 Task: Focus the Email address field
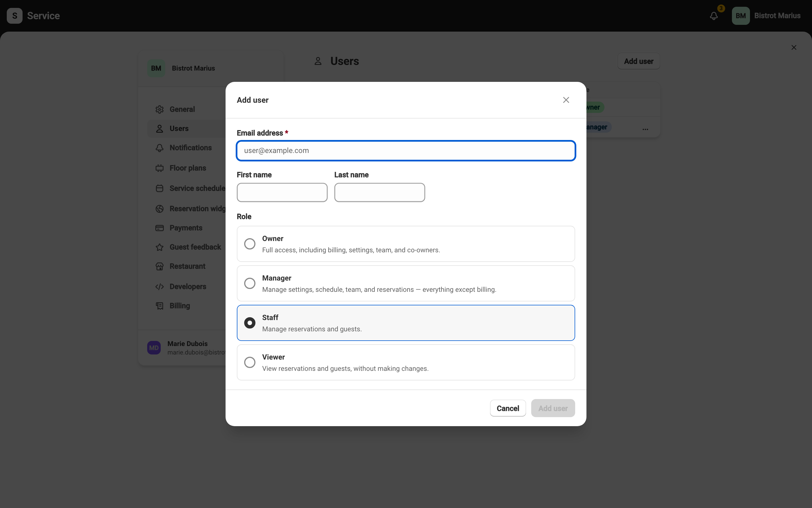[x=406, y=151]
